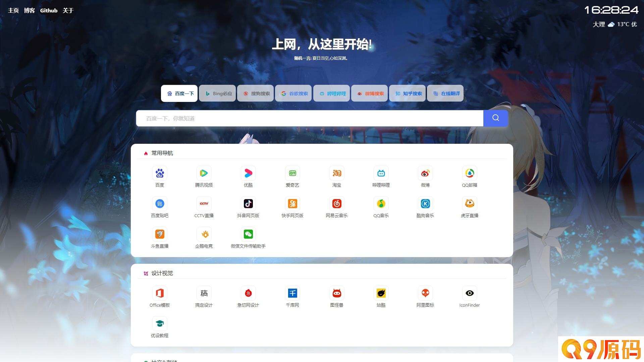Screen dimensions: 644x362
Task: Open the Baidu (百度) site icon
Action: pyautogui.click(x=160, y=173)
